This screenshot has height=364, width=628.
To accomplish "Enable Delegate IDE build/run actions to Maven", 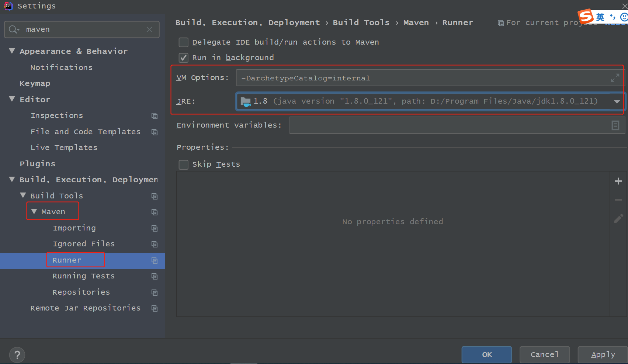I will point(183,42).
